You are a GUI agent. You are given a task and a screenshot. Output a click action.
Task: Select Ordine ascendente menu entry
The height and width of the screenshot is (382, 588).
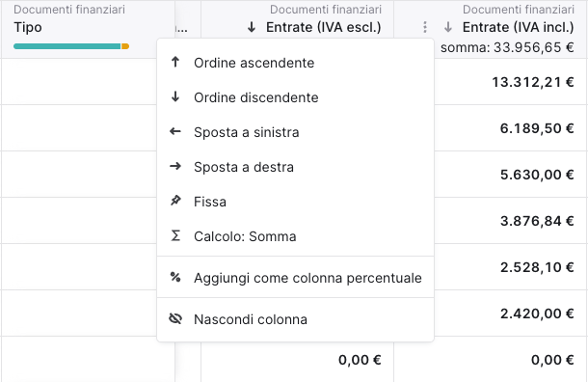click(296, 63)
